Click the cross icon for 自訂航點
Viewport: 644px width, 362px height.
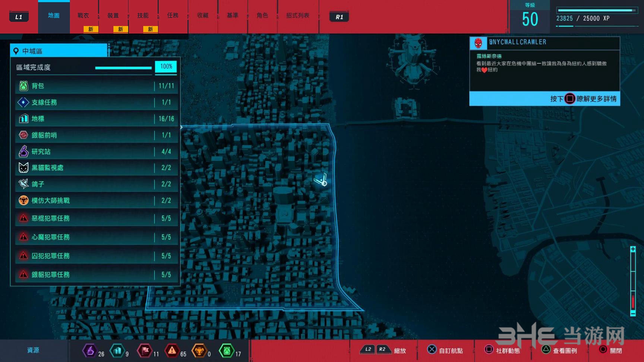click(432, 349)
